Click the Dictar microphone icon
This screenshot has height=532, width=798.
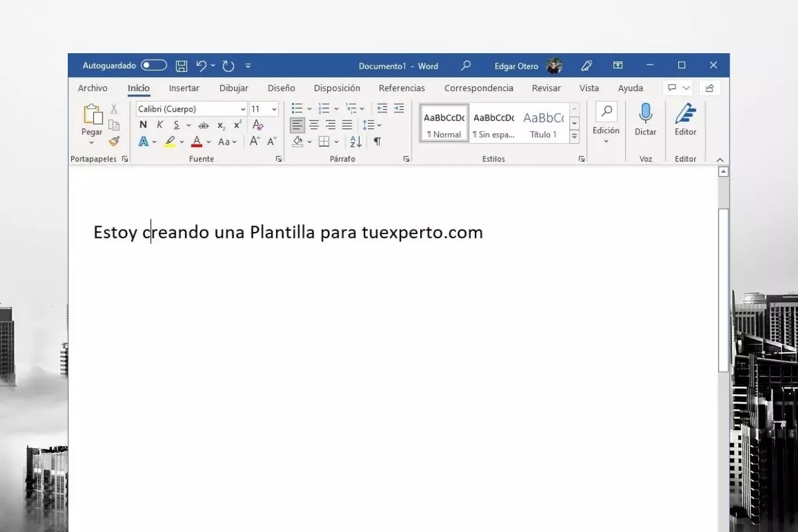pos(645,116)
